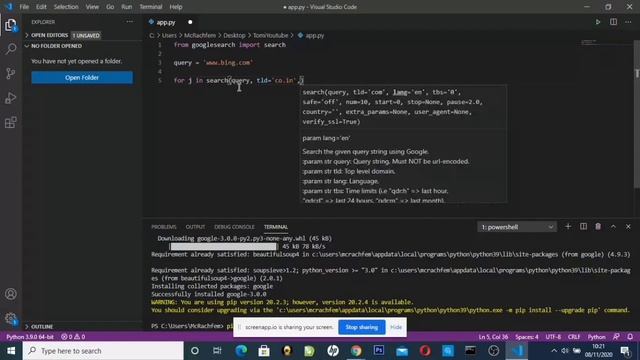This screenshot has height=360, width=640.
Task: Open the Run and Debug view
Action: tap(11, 98)
